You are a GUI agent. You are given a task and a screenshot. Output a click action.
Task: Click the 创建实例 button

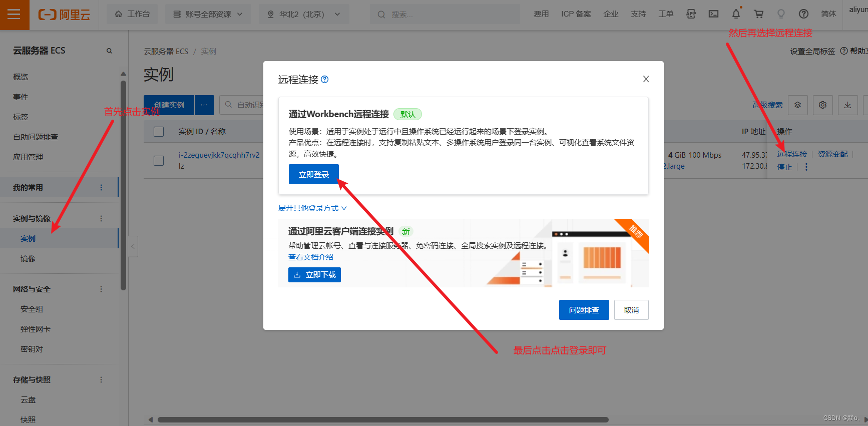coord(169,105)
